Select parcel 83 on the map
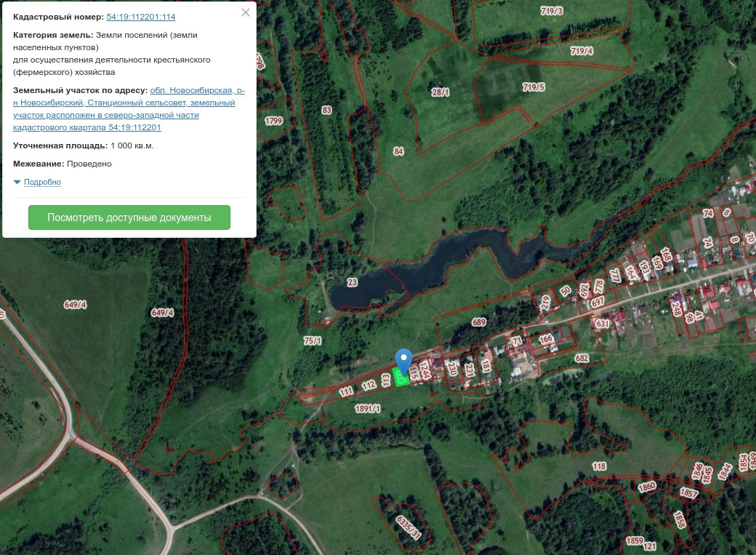This screenshot has height=555, width=756. pos(326,110)
